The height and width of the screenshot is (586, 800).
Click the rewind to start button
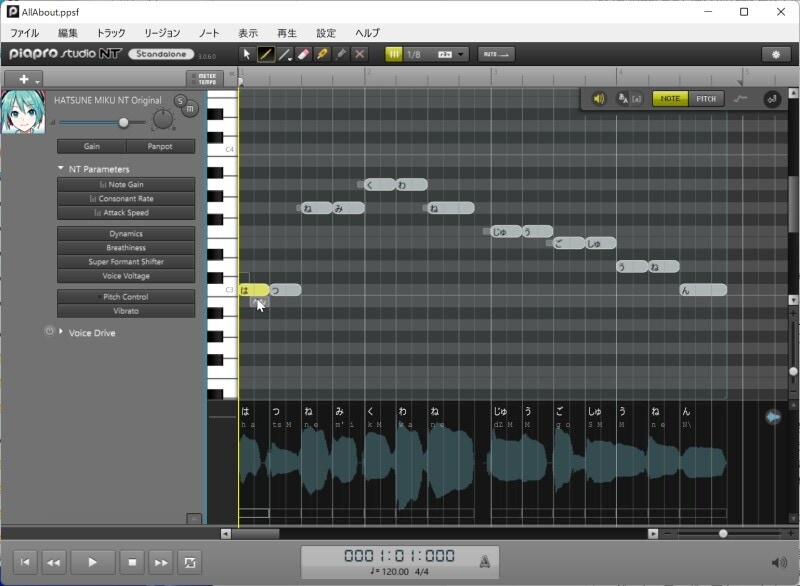pyautogui.click(x=26, y=562)
